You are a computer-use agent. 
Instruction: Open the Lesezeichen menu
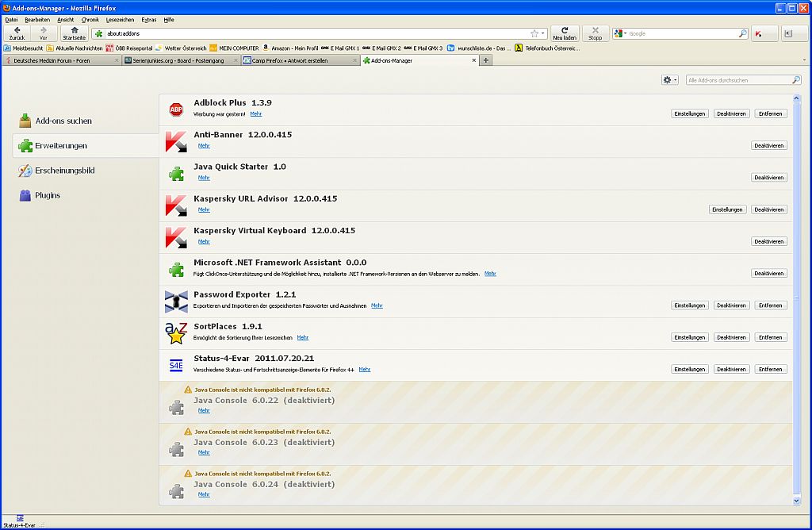120,20
